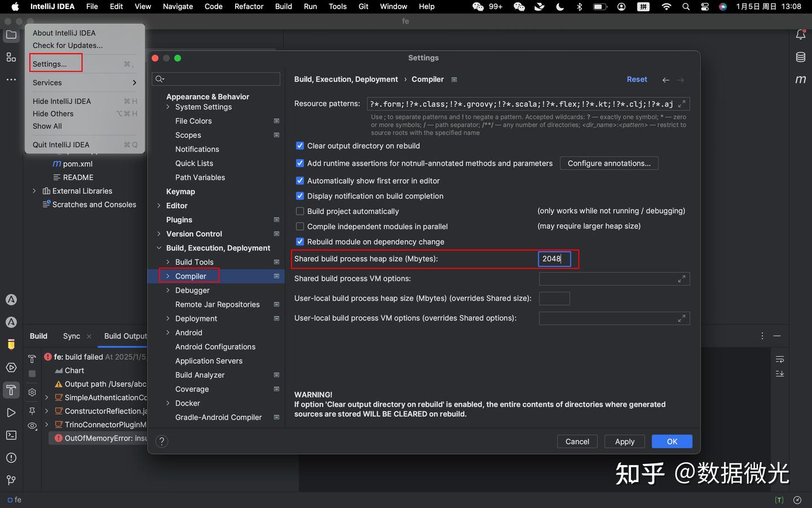
Task: Open Configure annotations dialog
Action: pyautogui.click(x=609, y=163)
